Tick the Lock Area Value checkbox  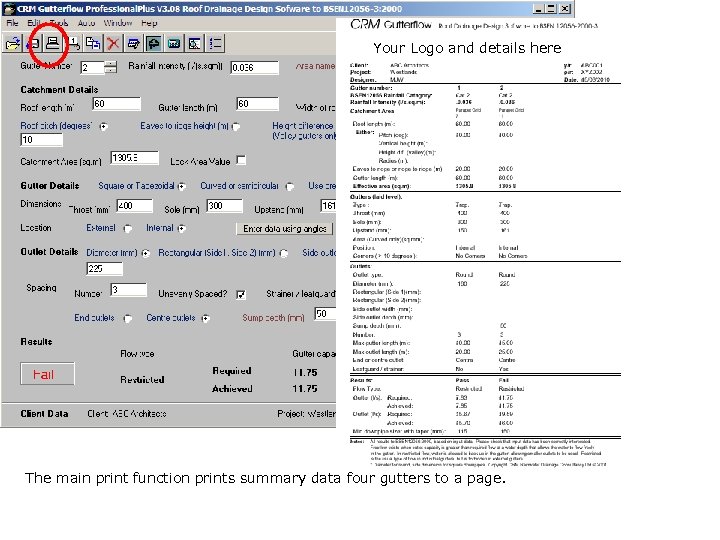(241, 160)
